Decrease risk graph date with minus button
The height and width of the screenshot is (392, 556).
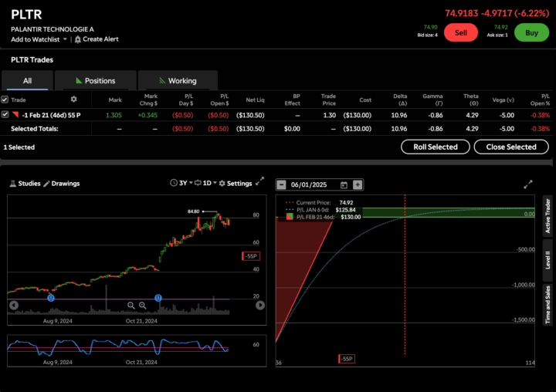pyautogui.click(x=281, y=184)
